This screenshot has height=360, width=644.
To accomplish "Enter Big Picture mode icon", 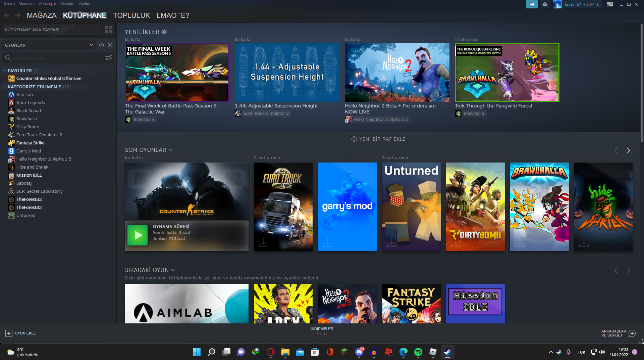I will coord(610,4).
